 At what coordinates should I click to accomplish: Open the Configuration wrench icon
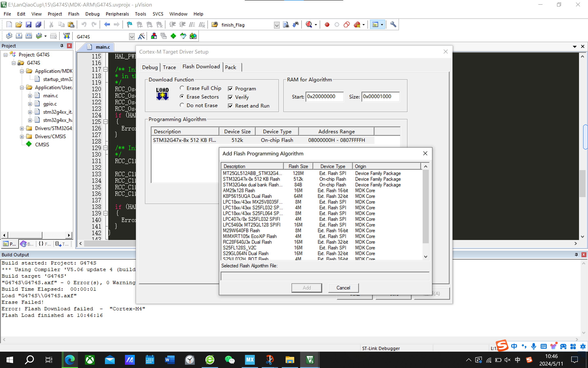393,25
